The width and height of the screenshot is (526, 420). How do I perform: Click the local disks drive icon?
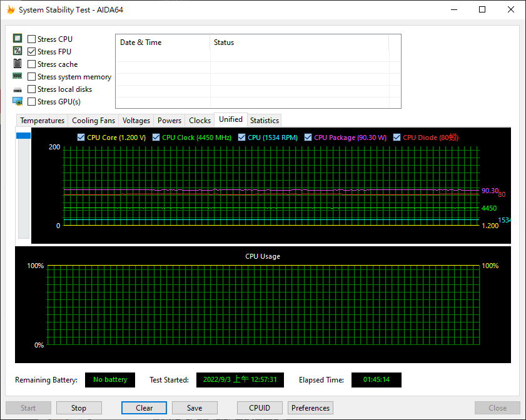point(18,89)
